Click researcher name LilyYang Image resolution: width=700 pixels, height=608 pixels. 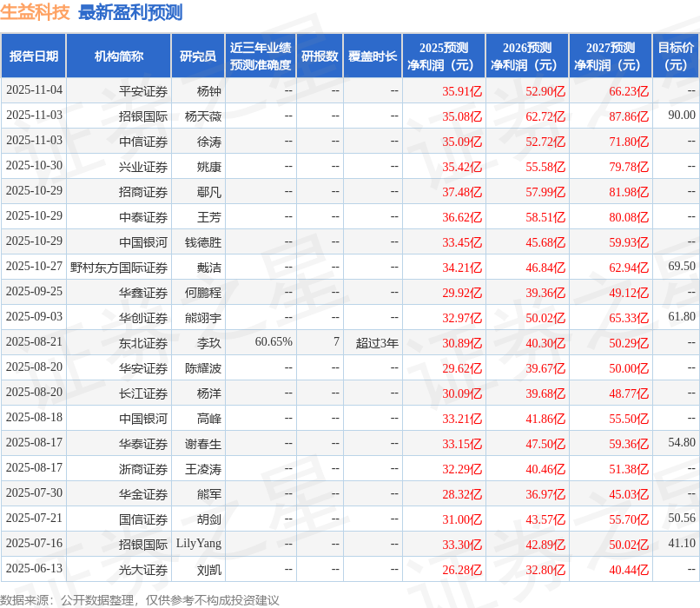tap(199, 544)
